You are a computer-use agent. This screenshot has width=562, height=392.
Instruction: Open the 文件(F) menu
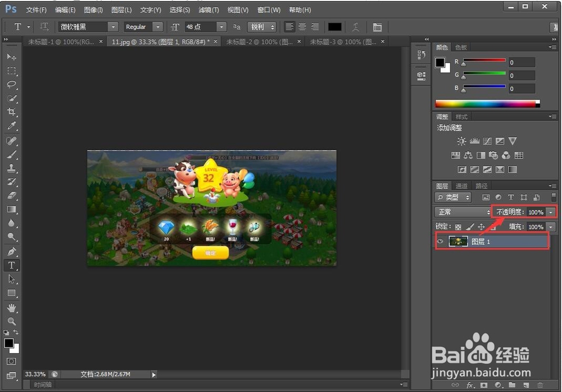36,10
